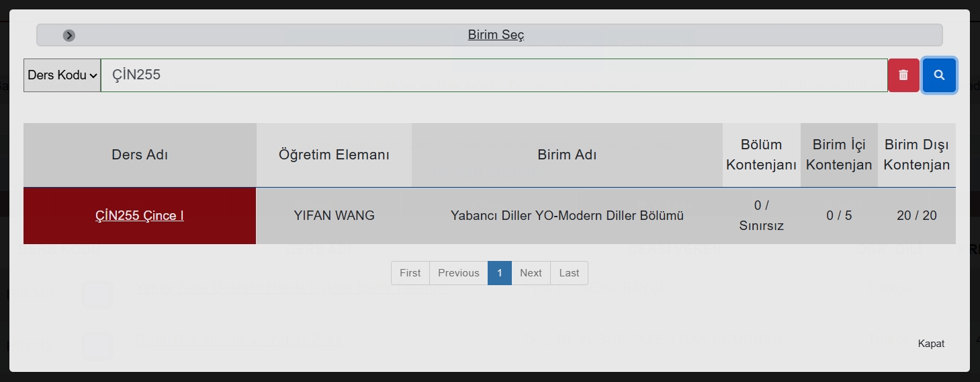Select the YIFAN WANG instructor cell

tap(334, 216)
